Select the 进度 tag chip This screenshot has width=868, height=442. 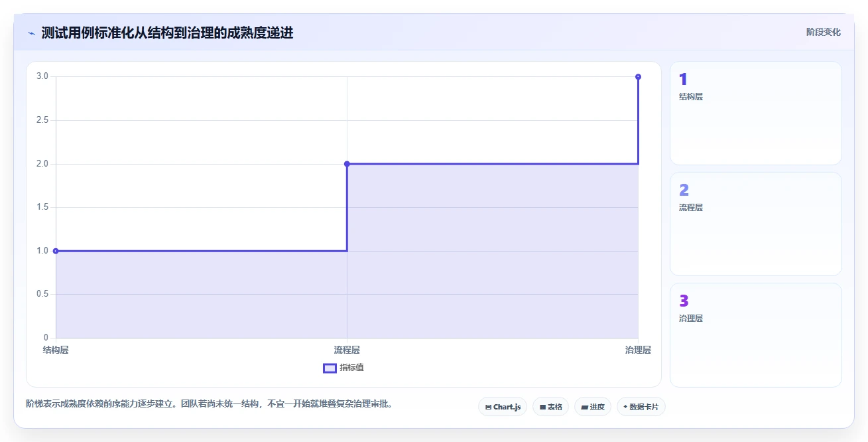coord(592,407)
